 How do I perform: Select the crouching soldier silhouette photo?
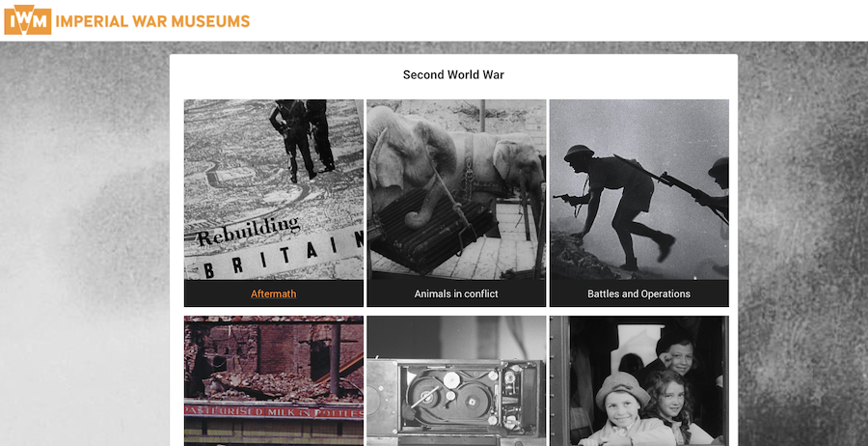pyautogui.click(x=638, y=189)
